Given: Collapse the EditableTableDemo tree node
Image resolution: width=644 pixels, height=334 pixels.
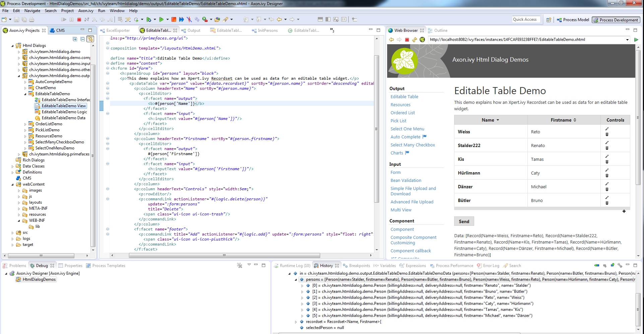Looking at the screenshot, I should click(25, 94).
